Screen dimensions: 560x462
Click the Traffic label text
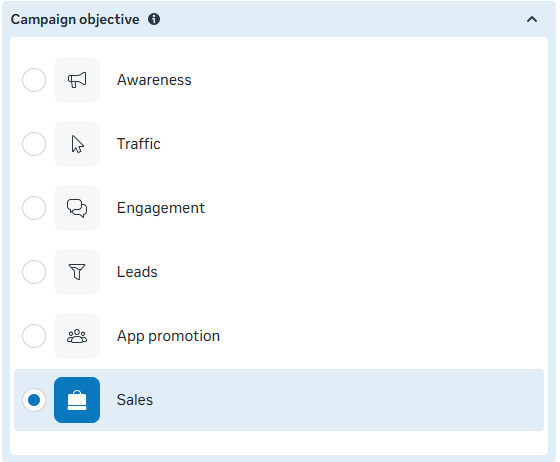pos(139,144)
